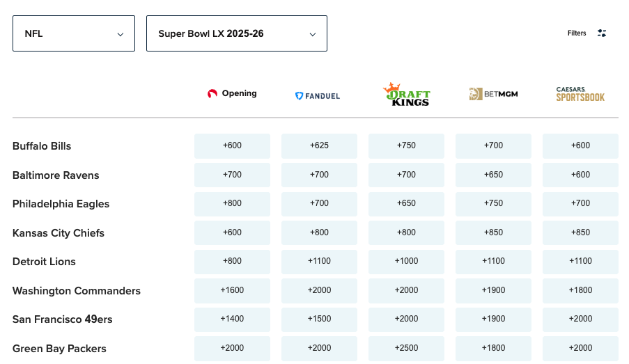Click Kansas City Chiefs Opening odds +600
The image size is (629, 364).
pos(232,233)
